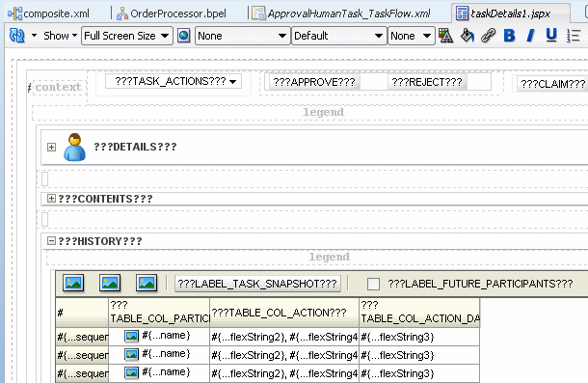Click the user person icon beside DETAILS
The height and width of the screenshot is (383, 588).
click(x=74, y=148)
